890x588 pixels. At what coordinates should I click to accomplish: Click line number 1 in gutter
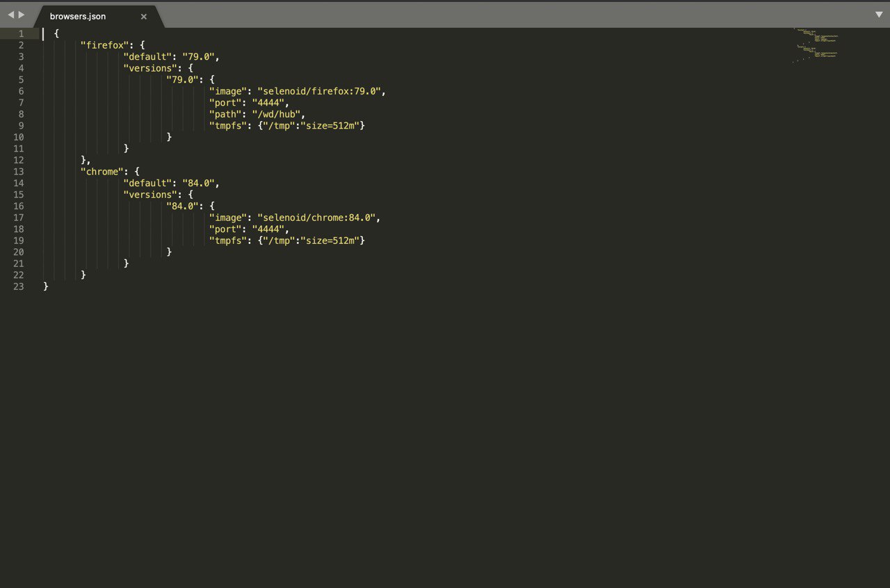[21, 33]
